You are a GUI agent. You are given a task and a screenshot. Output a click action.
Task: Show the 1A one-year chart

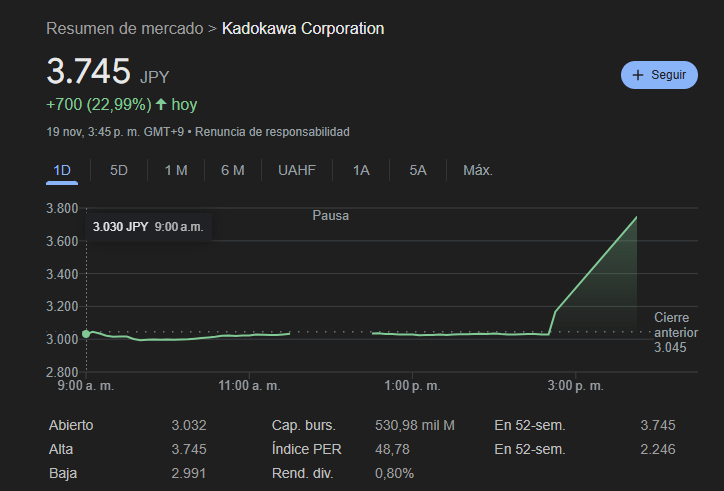point(361,170)
